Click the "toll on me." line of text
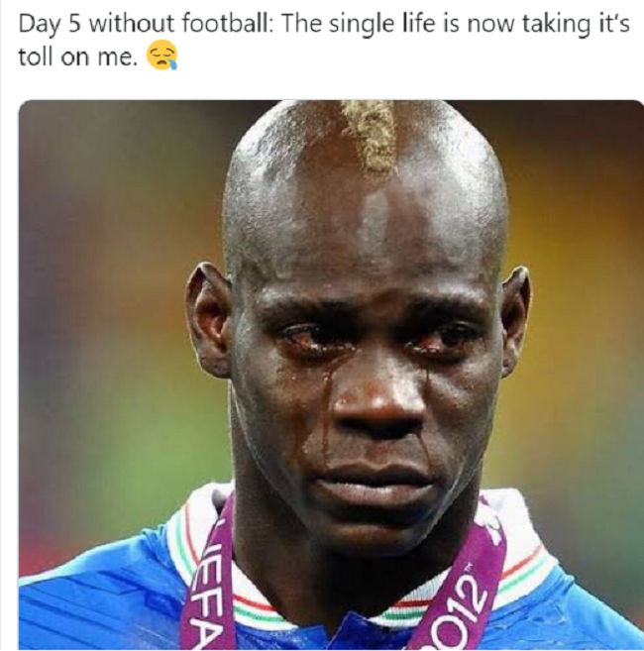 click(77, 56)
